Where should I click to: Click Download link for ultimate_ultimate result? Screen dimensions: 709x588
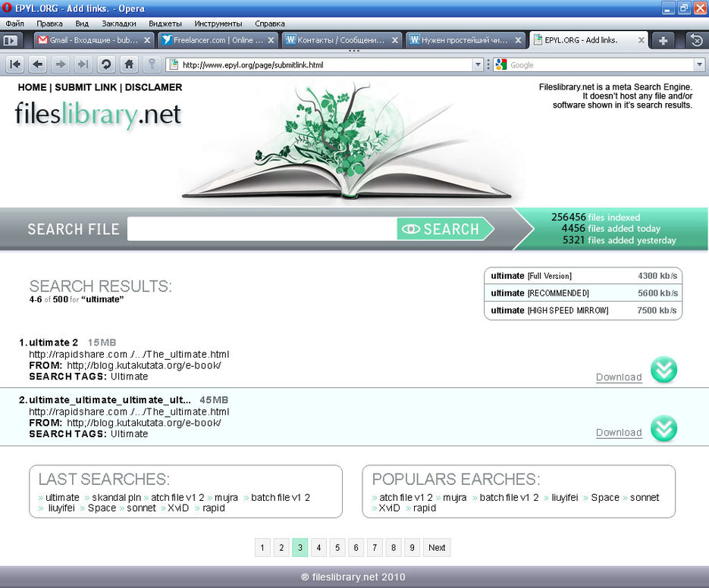point(619,433)
